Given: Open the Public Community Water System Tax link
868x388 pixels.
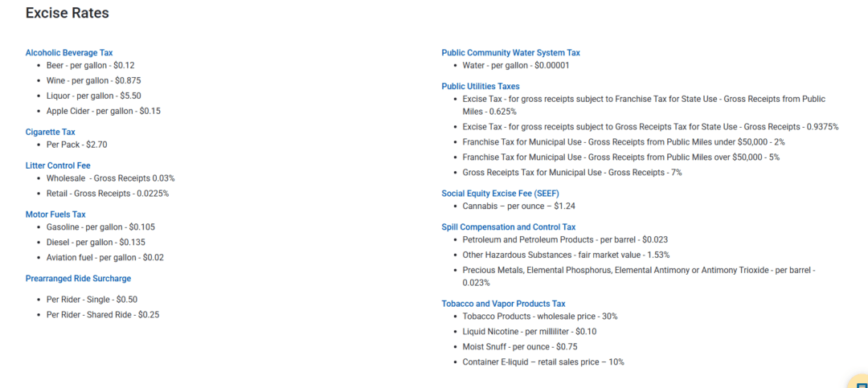Looking at the screenshot, I should coord(511,52).
